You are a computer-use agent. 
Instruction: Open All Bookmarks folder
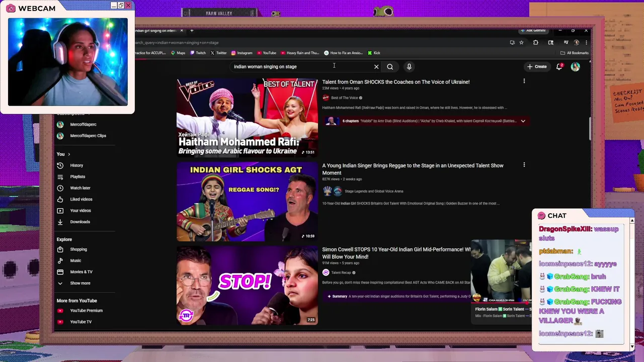pyautogui.click(x=574, y=53)
